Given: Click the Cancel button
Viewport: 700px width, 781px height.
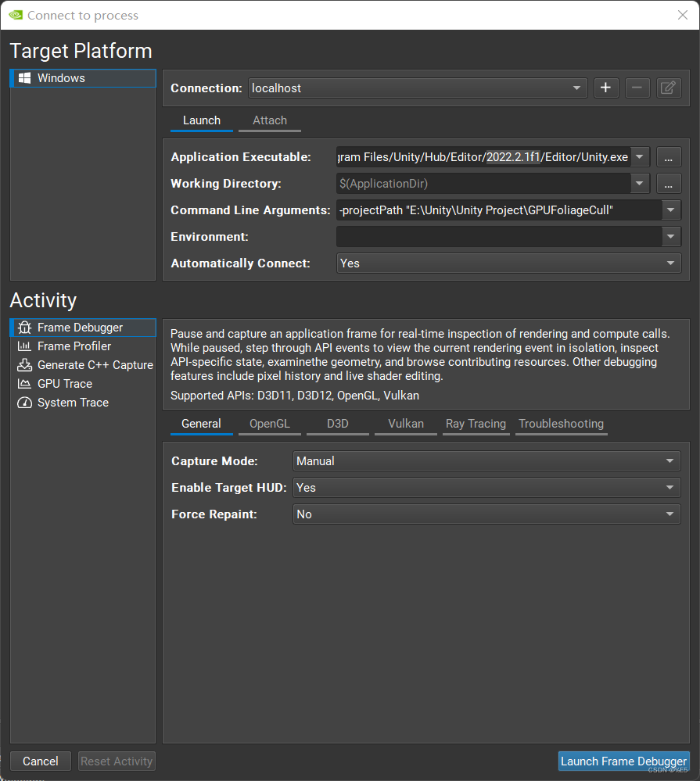Looking at the screenshot, I should (41, 761).
